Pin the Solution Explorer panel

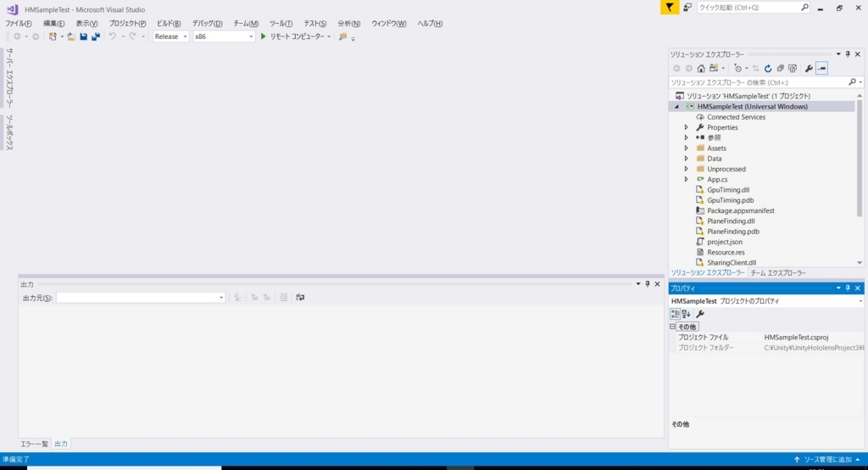point(848,54)
